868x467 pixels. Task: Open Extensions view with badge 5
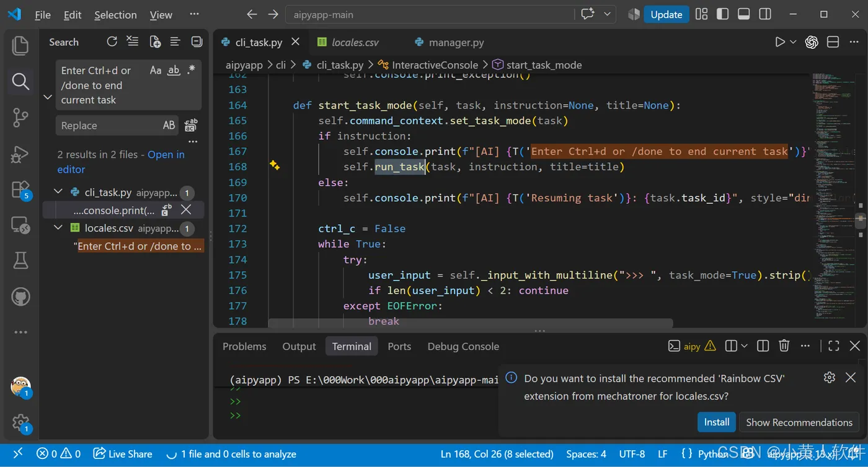click(x=20, y=190)
